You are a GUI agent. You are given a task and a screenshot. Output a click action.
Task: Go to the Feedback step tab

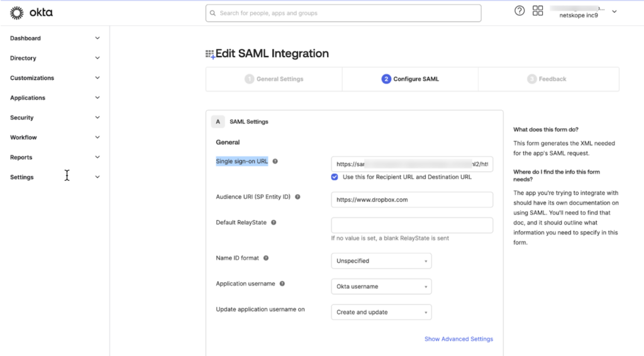[548, 79]
